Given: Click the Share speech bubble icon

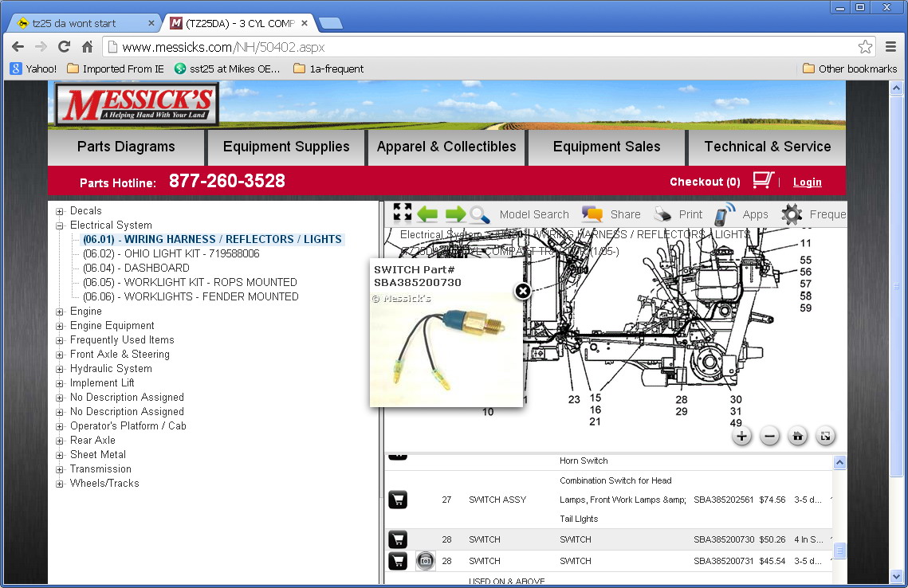Looking at the screenshot, I should [592, 214].
